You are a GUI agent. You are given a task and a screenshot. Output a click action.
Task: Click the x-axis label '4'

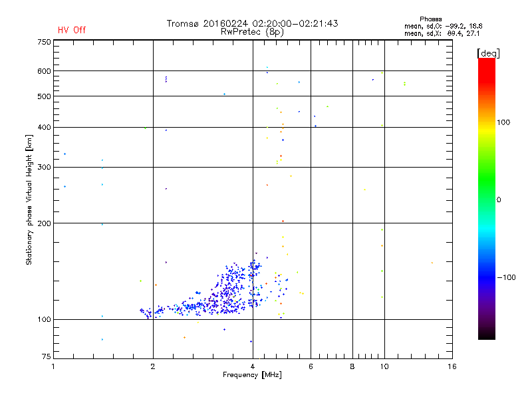click(x=253, y=366)
